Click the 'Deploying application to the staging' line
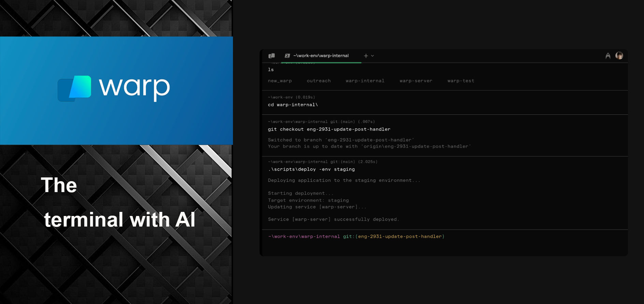This screenshot has height=304, width=644. coord(344,180)
